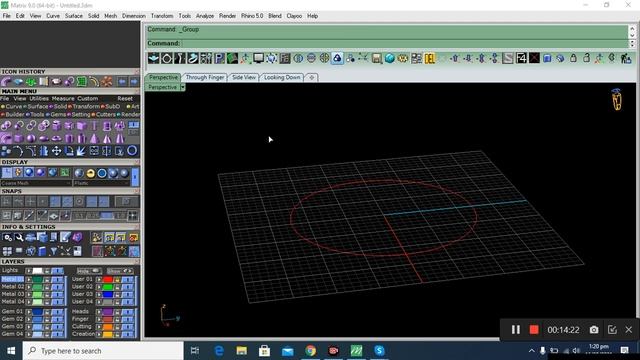The image size is (640, 360).
Task: Select the blue circle ring tool
Action: [x=132, y=151]
